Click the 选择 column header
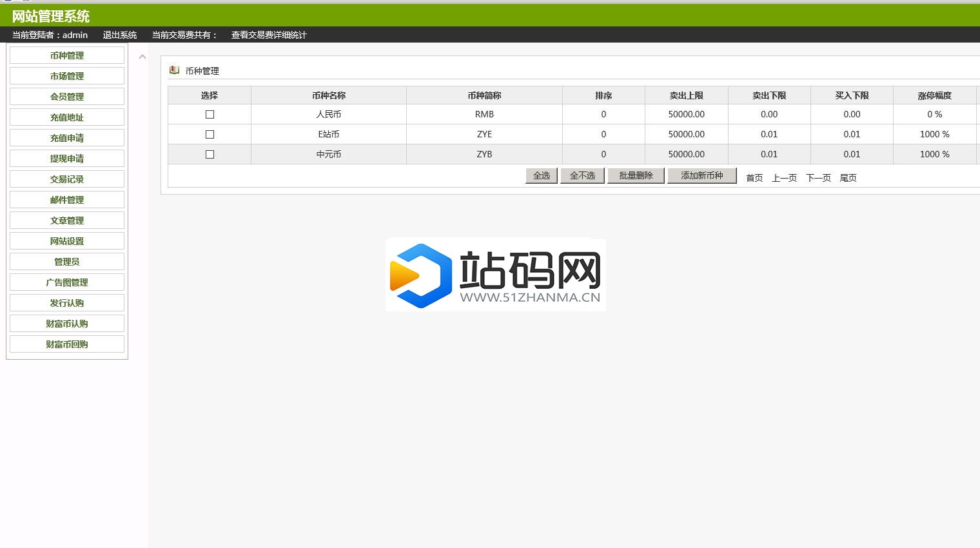This screenshot has height=548, width=980. click(x=210, y=95)
